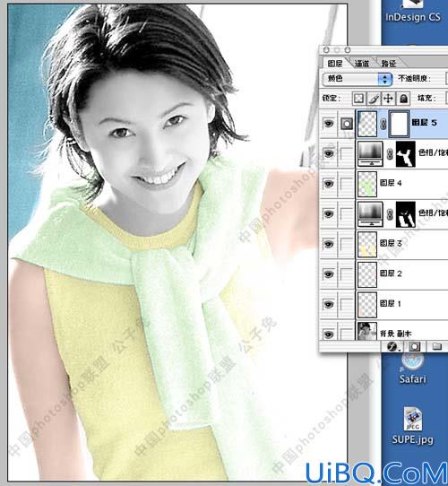Click the lock image pixels brush icon
Viewport: 448px width, 486px height.
(x=374, y=99)
